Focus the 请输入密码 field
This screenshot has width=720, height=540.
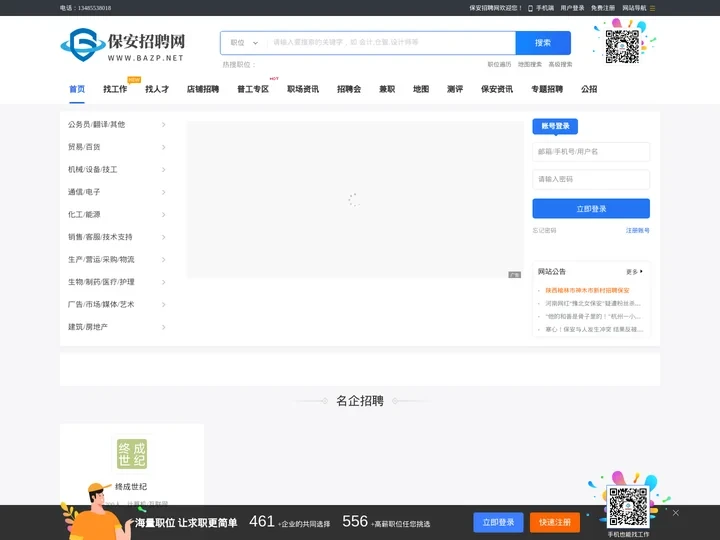[591, 179]
